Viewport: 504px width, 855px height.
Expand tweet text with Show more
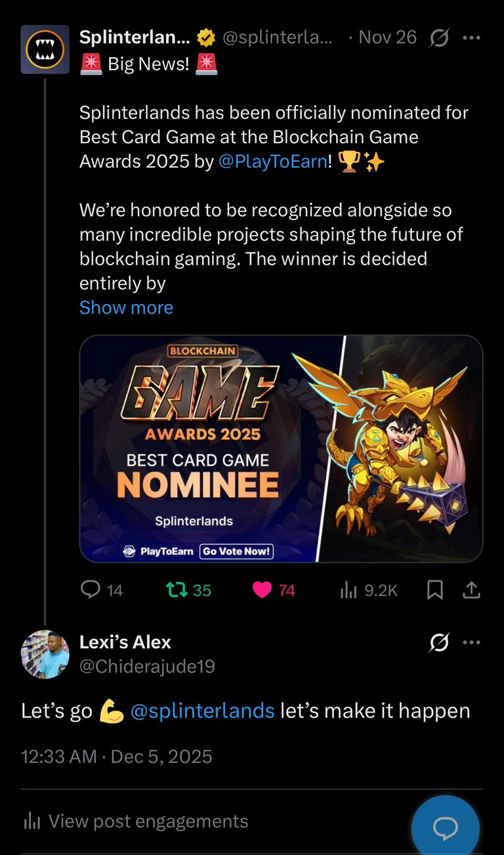click(126, 307)
